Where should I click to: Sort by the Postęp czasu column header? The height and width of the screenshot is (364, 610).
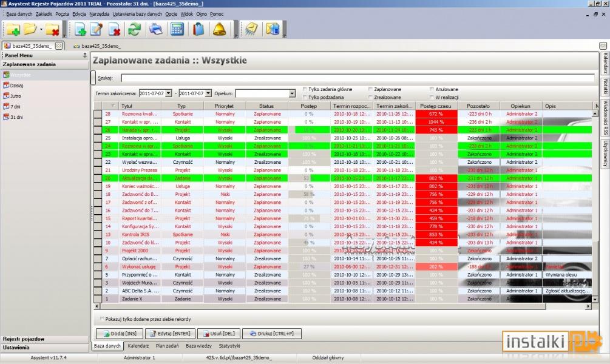436,106
